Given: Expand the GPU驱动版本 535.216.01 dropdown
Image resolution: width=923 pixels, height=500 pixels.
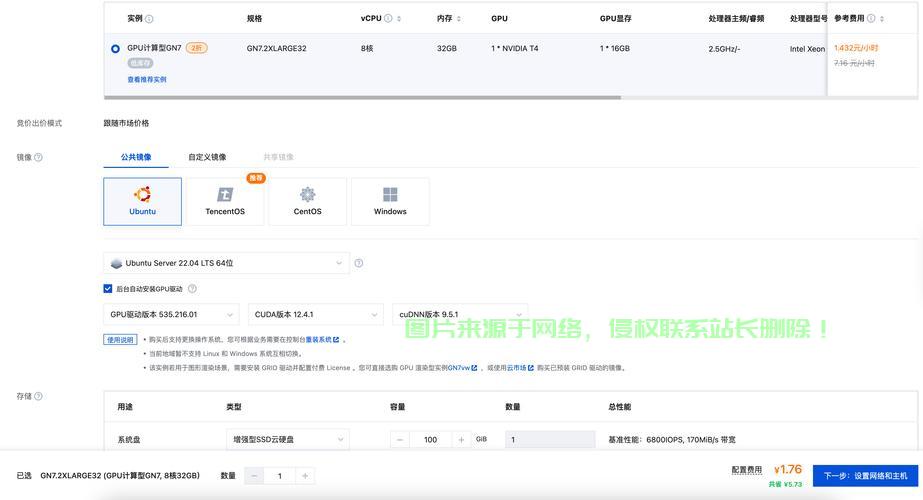Looking at the screenshot, I should 171,314.
